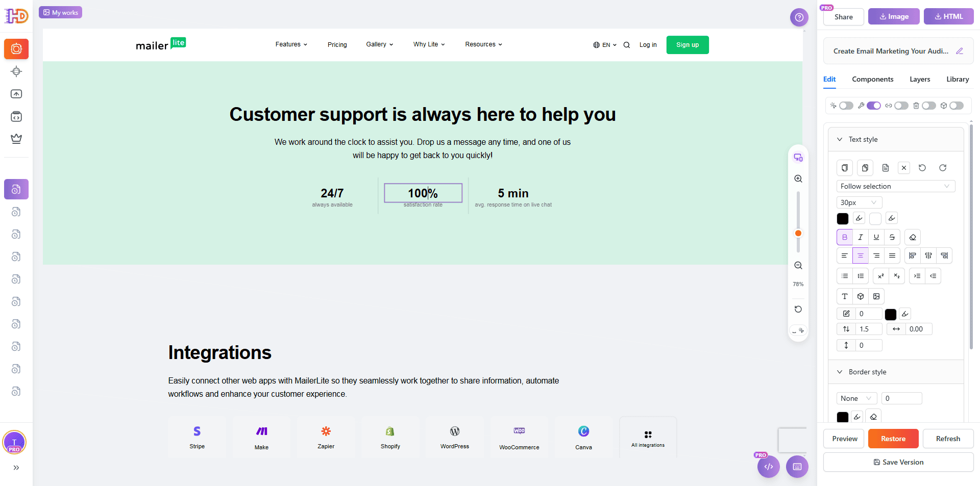Align text to the right

pyautogui.click(x=876, y=255)
